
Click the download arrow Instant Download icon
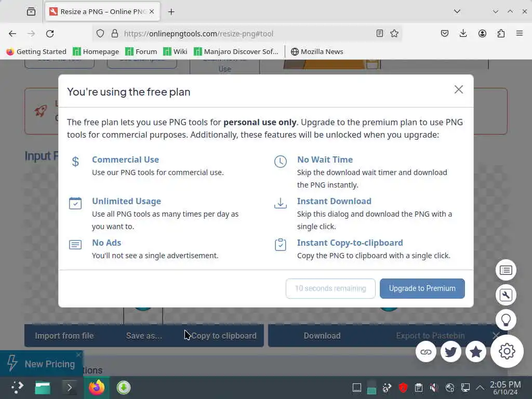click(280, 203)
